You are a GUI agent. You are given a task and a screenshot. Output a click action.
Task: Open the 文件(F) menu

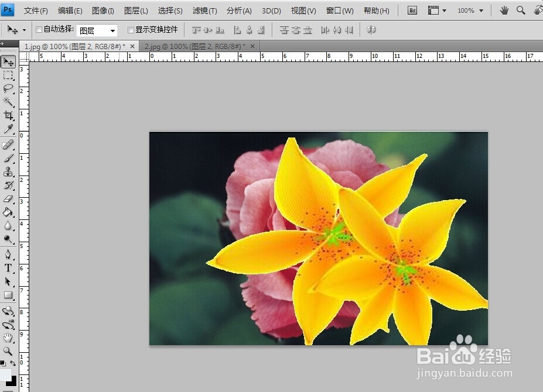pyautogui.click(x=36, y=11)
